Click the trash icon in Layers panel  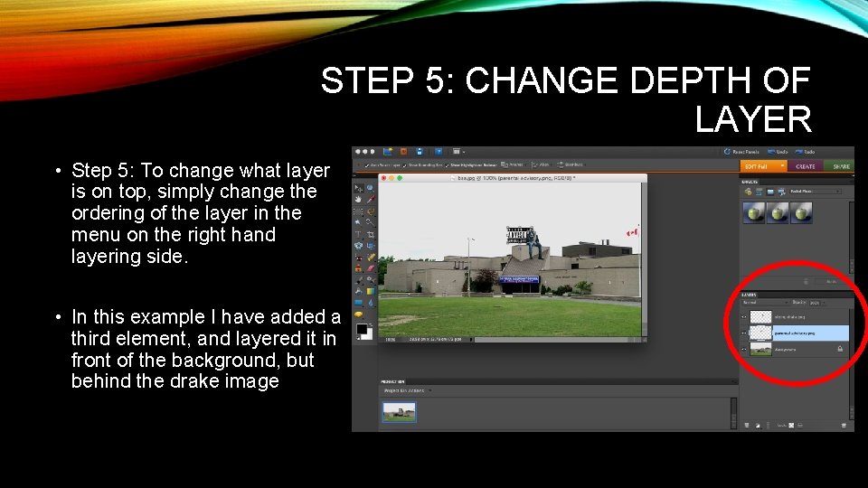844,426
